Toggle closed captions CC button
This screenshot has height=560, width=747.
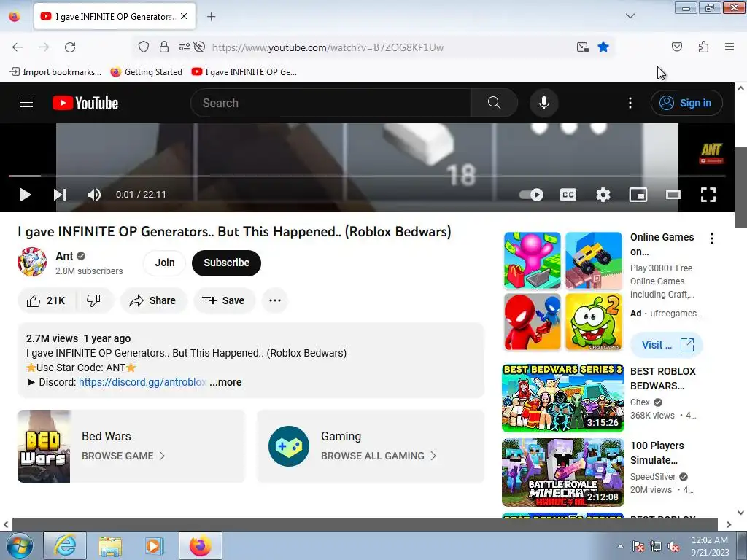[x=568, y=194]
